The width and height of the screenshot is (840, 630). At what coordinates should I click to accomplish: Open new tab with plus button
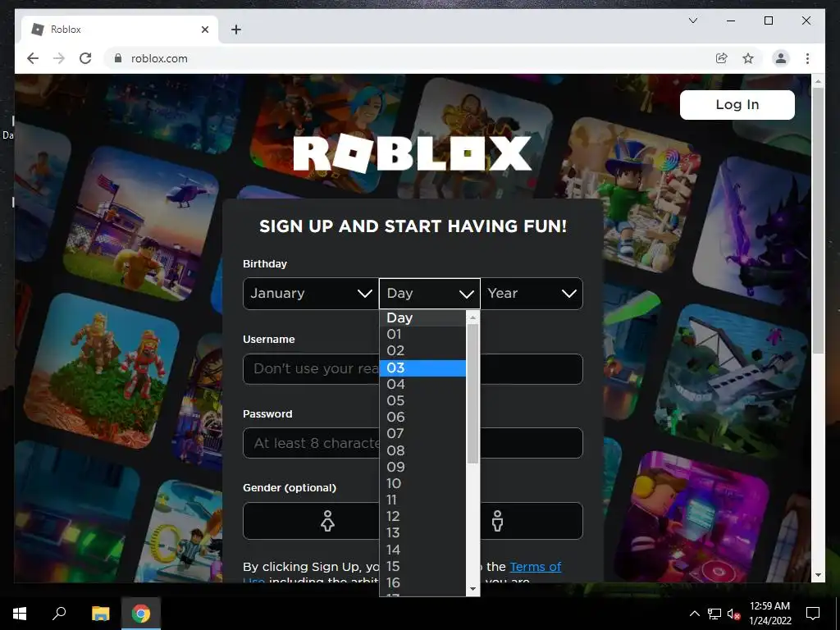[x=236, y=30]
